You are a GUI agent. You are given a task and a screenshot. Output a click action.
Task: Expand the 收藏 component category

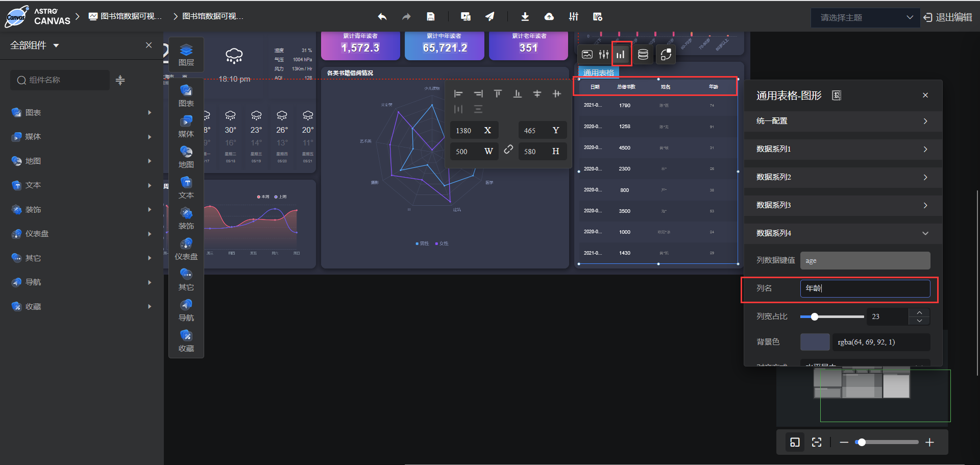click(82, 306)
